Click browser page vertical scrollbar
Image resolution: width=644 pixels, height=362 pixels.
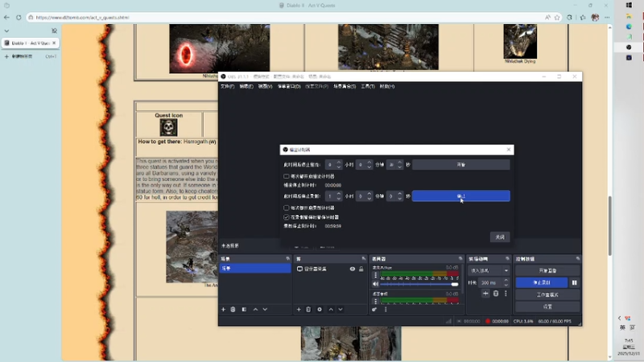(x=609, y=226)
